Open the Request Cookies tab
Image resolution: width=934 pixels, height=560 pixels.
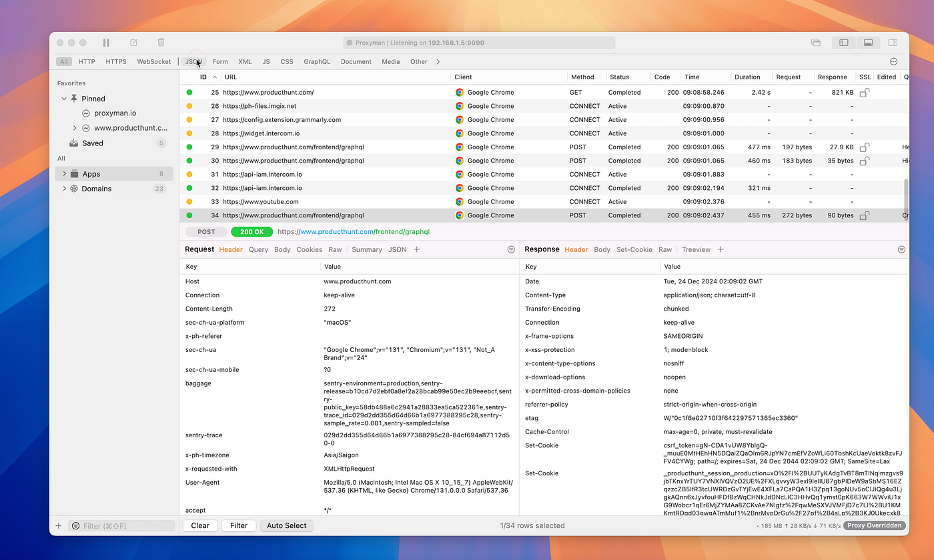309,249
